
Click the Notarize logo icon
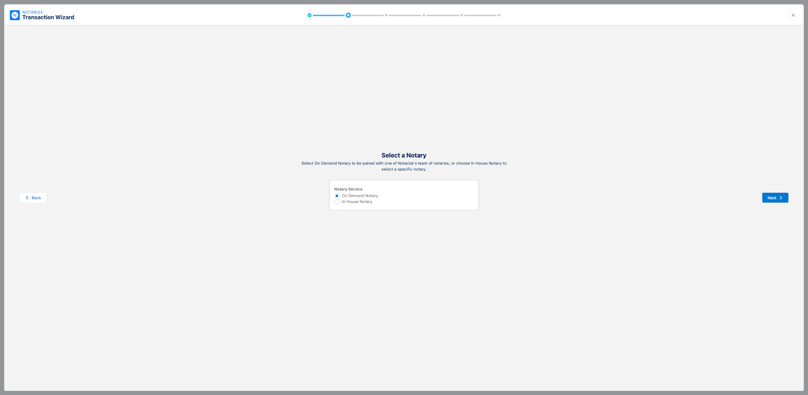tap(14, 15)
